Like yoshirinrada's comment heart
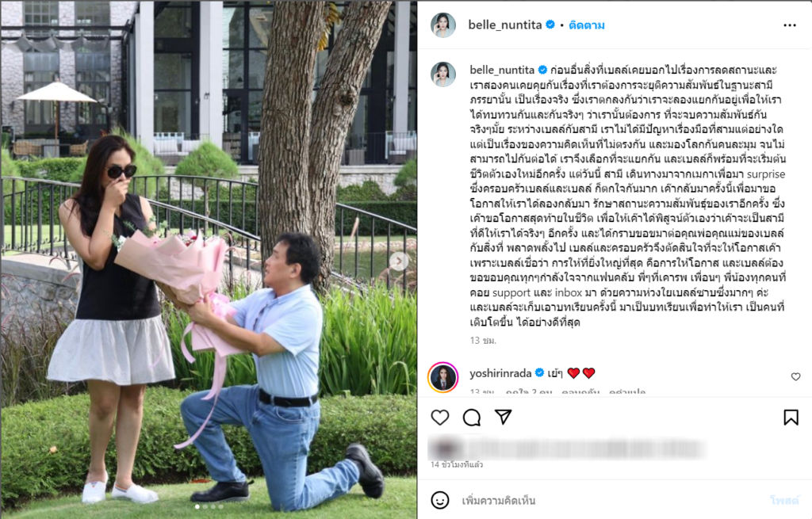Viewport: 812px width, 519px height. point(796,376)
